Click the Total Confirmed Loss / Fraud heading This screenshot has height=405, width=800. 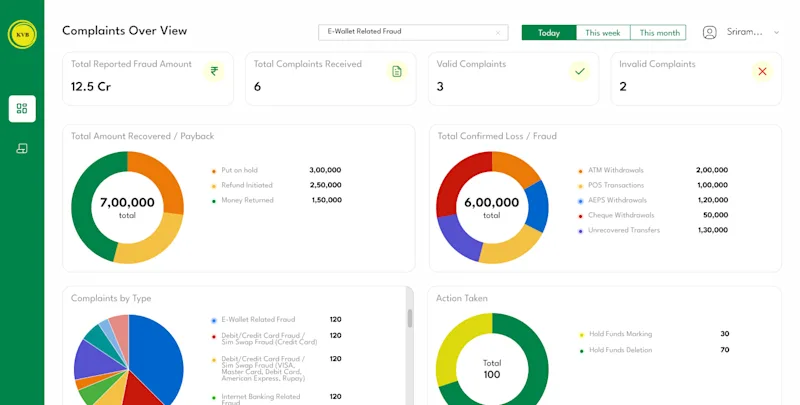coord(497,136)
